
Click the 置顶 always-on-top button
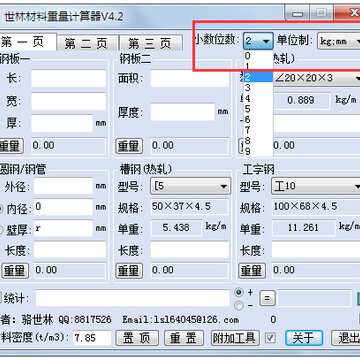[137, 338]
